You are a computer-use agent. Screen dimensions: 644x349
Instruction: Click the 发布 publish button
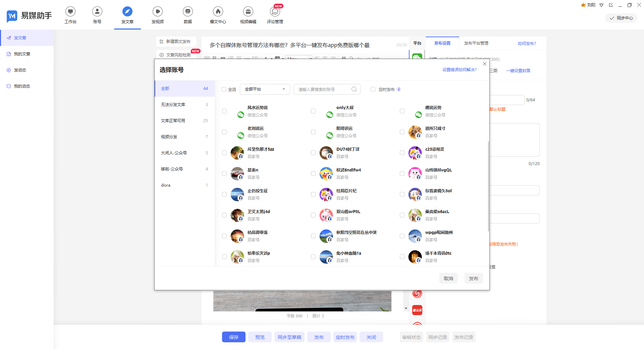point(473,278)
